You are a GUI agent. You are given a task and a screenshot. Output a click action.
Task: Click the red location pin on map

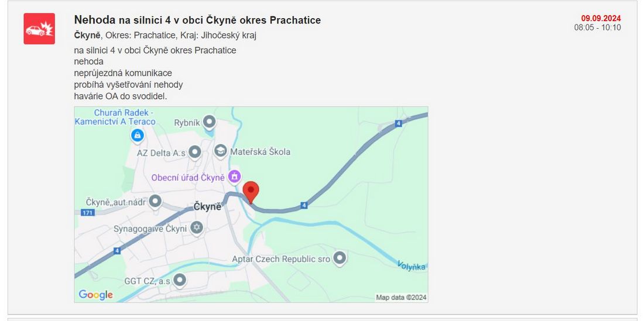coord(251,192)
